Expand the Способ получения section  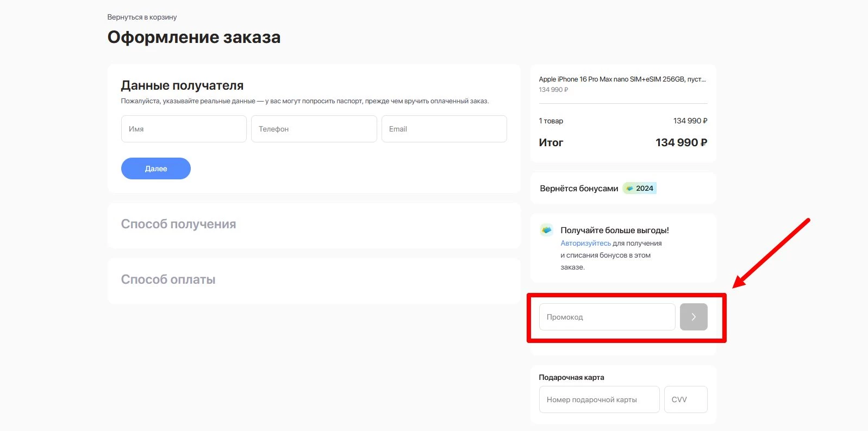click(x=178, y=224)
